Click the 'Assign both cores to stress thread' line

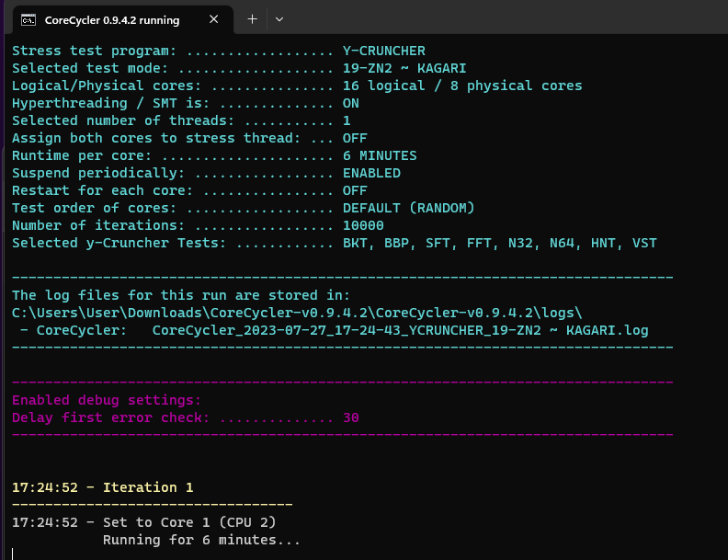[x=189, y=138]
